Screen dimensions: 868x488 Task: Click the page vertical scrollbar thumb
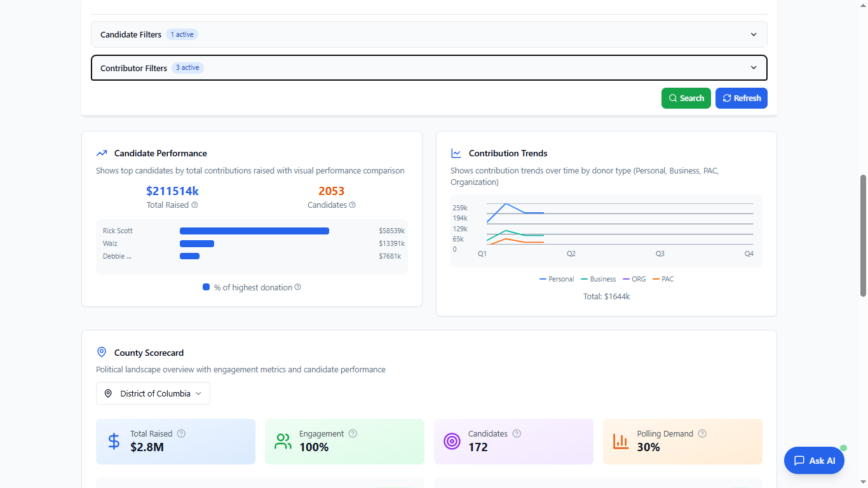pos(863,235)
